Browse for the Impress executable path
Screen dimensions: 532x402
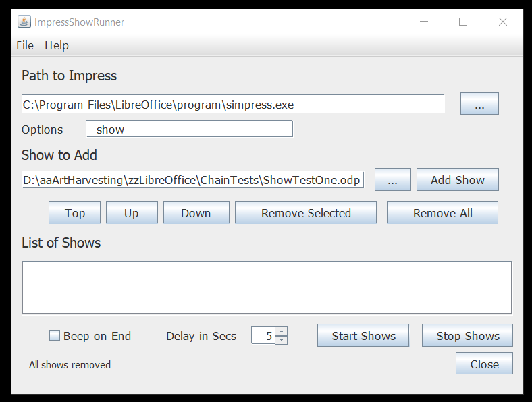[479, 104]
